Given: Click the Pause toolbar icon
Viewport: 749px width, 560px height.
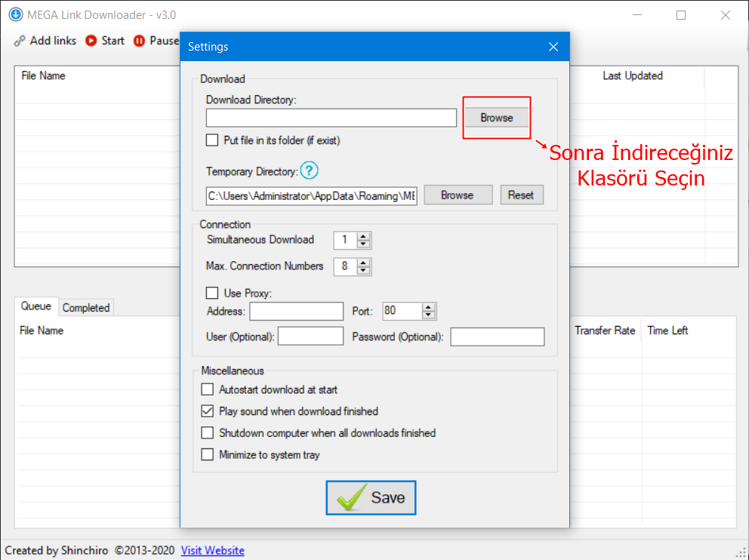Looking at the screenshot, I should pos(139,41).
